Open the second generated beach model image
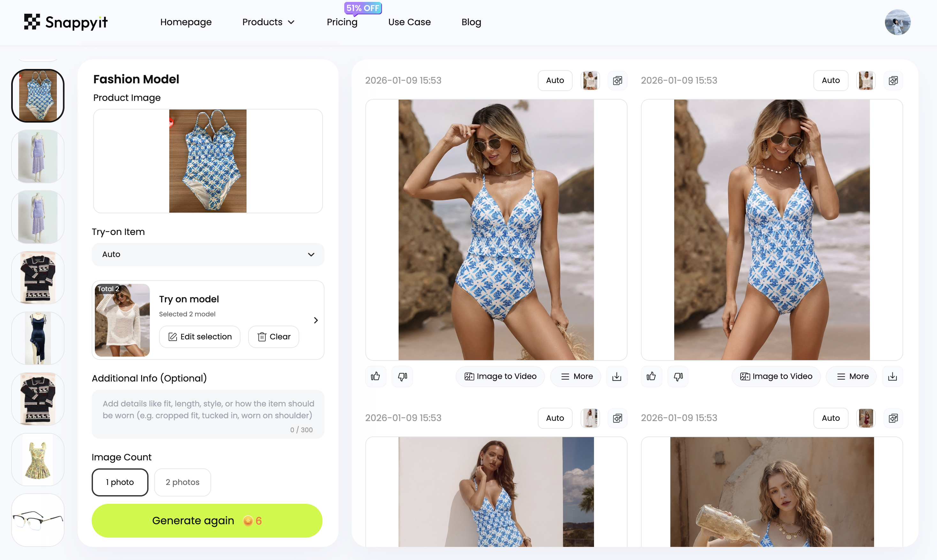This screenshot has width=937, height=560. tap(772, 230)
